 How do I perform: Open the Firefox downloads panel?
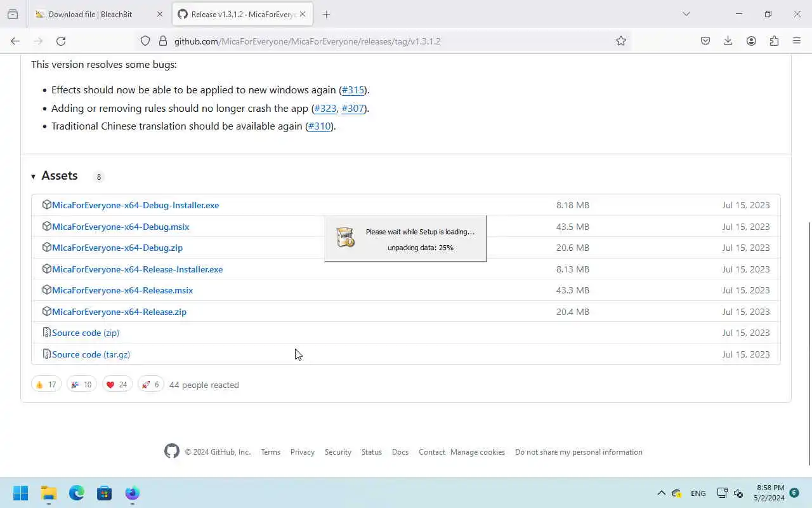click(x=728, y=41)
